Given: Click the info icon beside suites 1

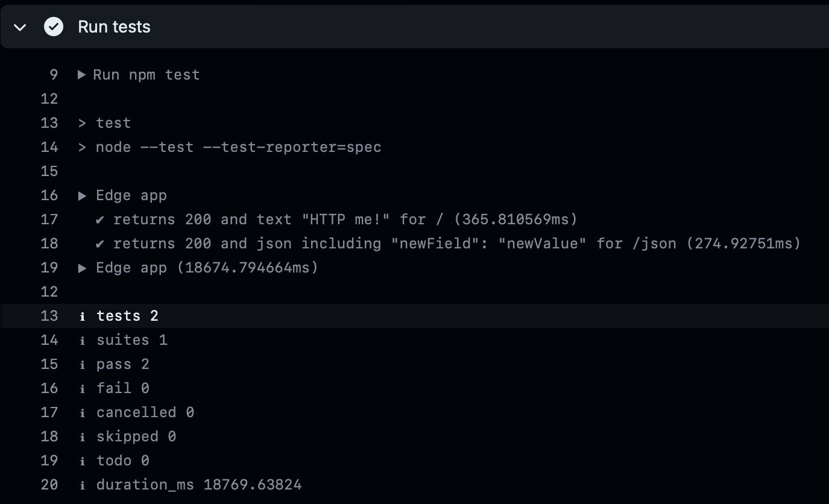Looking at the screenshot, I should (x=83, y=341).
